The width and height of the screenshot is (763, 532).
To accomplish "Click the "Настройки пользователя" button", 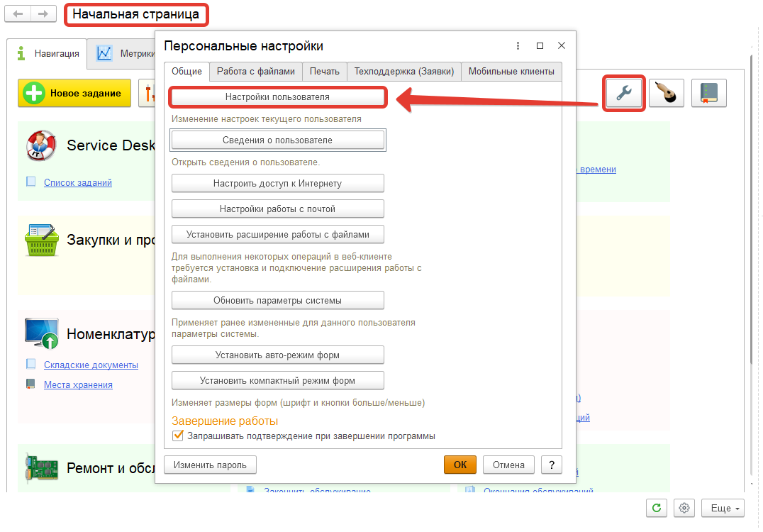I will point(277,97).
